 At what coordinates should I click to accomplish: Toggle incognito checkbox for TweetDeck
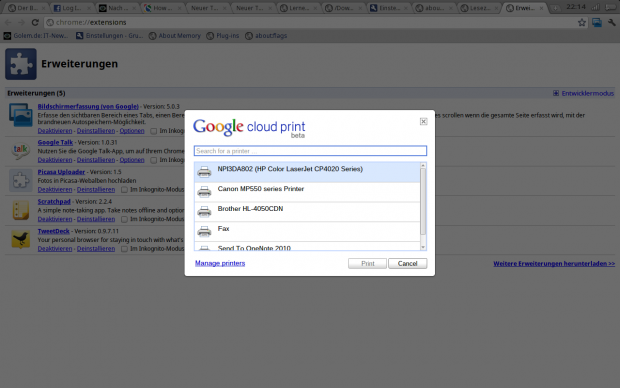coord(124,249)
